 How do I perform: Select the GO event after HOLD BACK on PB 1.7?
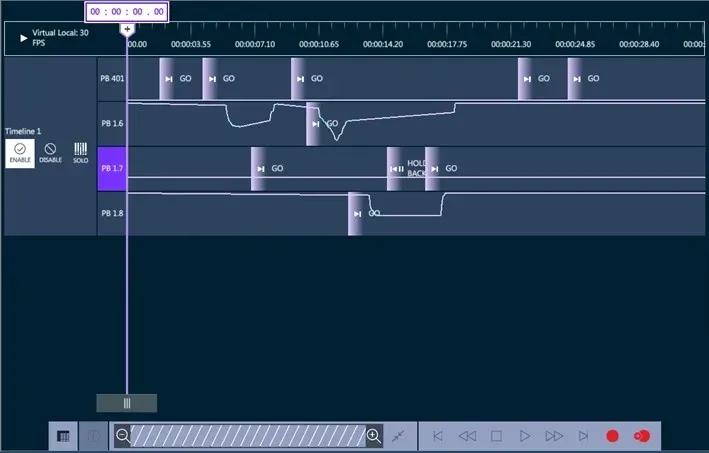pyautogui.click(x=443, y=169)
